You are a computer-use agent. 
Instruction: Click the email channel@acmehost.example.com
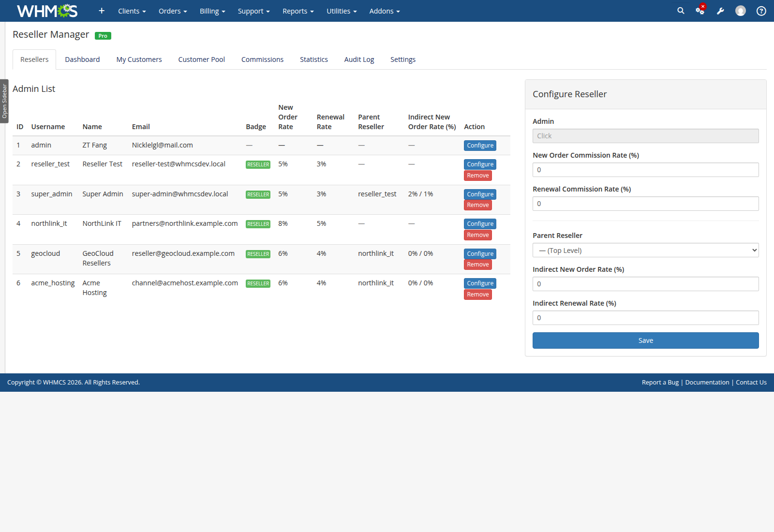click(185, 283)
